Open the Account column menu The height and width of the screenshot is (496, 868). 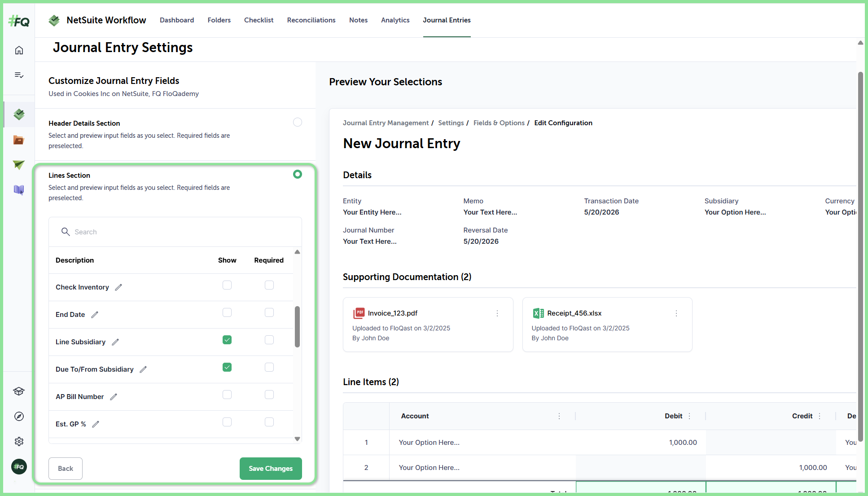(x=559, y=416)
